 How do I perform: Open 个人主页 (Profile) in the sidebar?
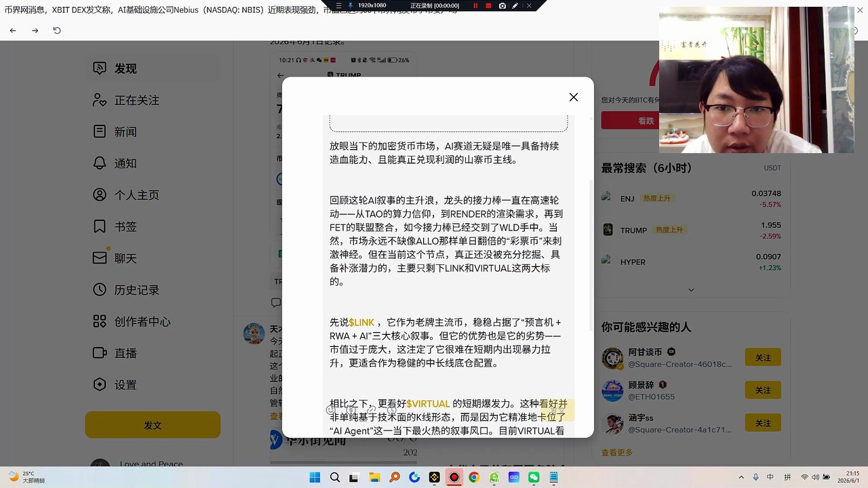(x=152, y=195)
